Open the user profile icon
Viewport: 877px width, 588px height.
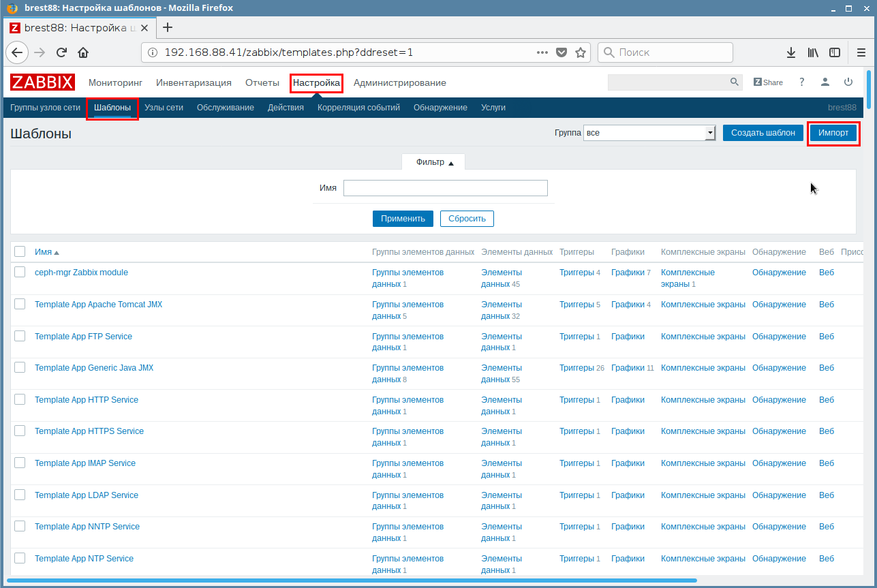[x=825, y=82]
